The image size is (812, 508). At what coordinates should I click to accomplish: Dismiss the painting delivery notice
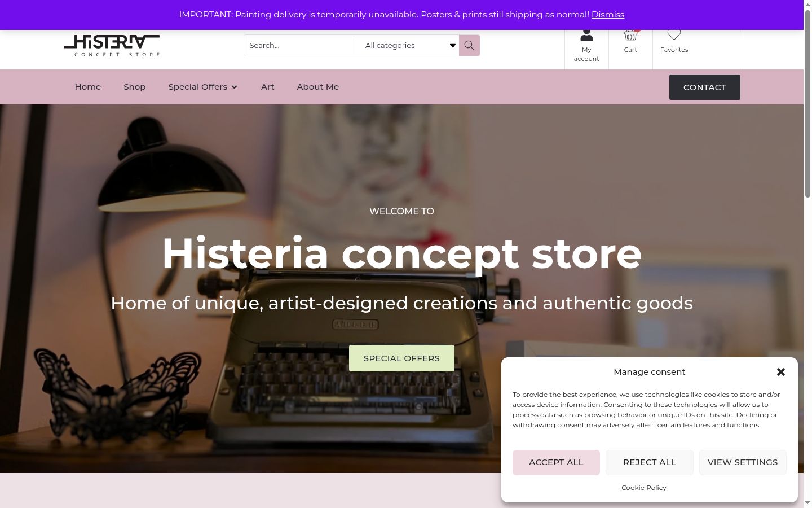click(608, 15)
